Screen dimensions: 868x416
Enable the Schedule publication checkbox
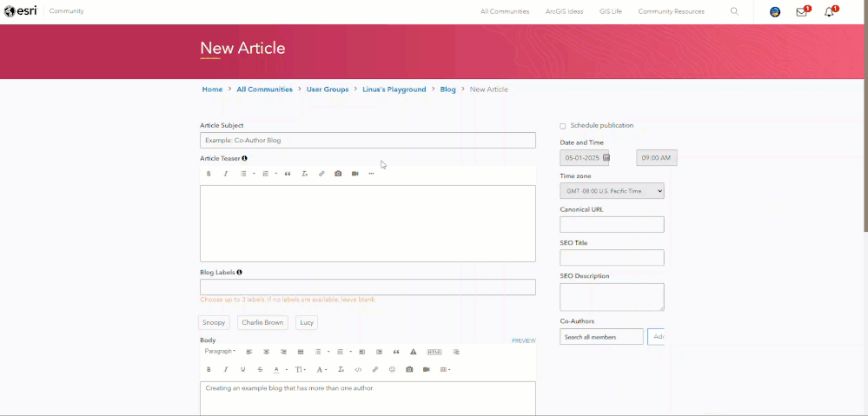[x=563, y=126]
